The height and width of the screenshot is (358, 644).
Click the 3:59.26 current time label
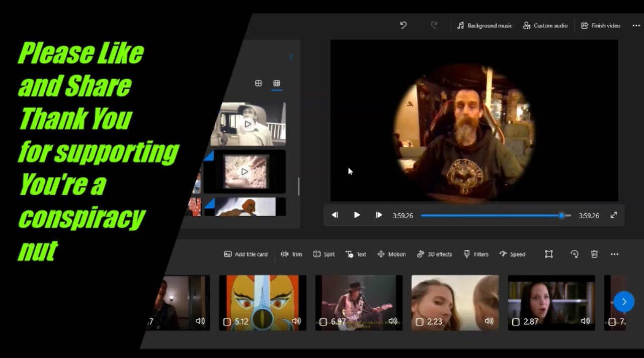click(403, 215)
